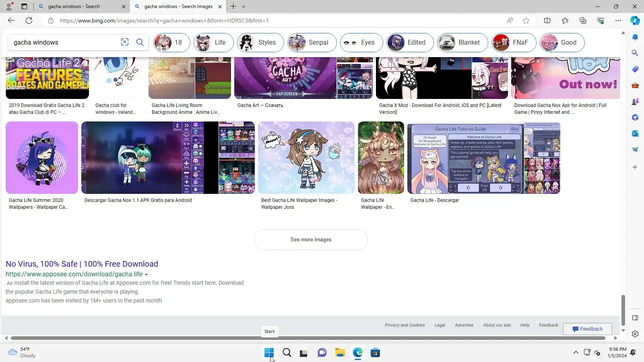Open the 'Legal' footer link
Viewport: 644px width, 362px height.
[x=440, y=325]
